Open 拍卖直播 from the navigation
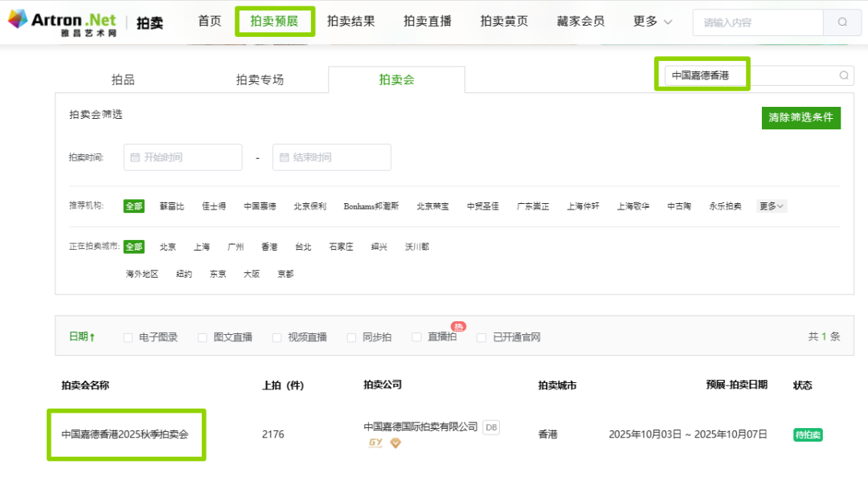Viewport: 868px width, 477px height. click(x=428, y=21)
